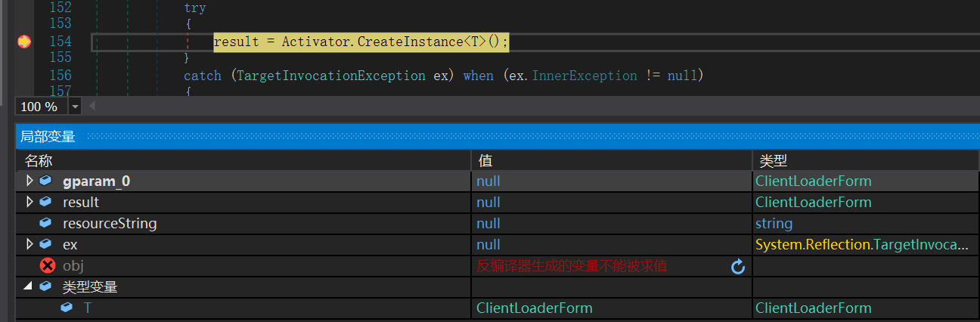
Task: Click the cube icon beside gparam_0
Action: [46, 181]
